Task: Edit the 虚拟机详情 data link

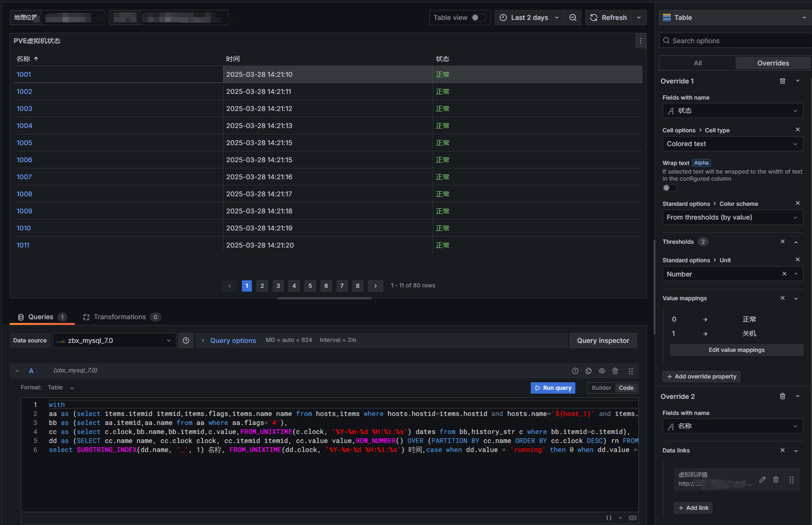Action: coord(762,479)
